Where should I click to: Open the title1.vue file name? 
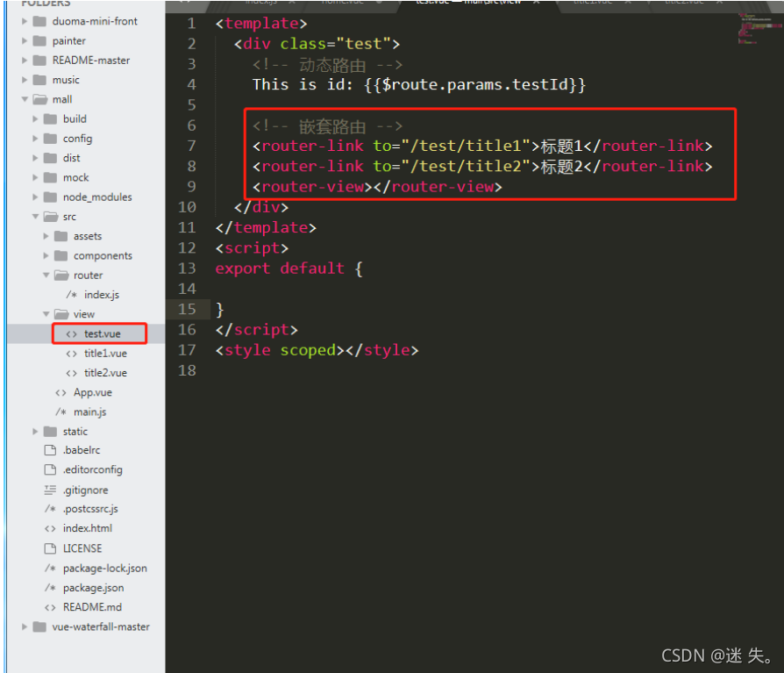point(105,354)
